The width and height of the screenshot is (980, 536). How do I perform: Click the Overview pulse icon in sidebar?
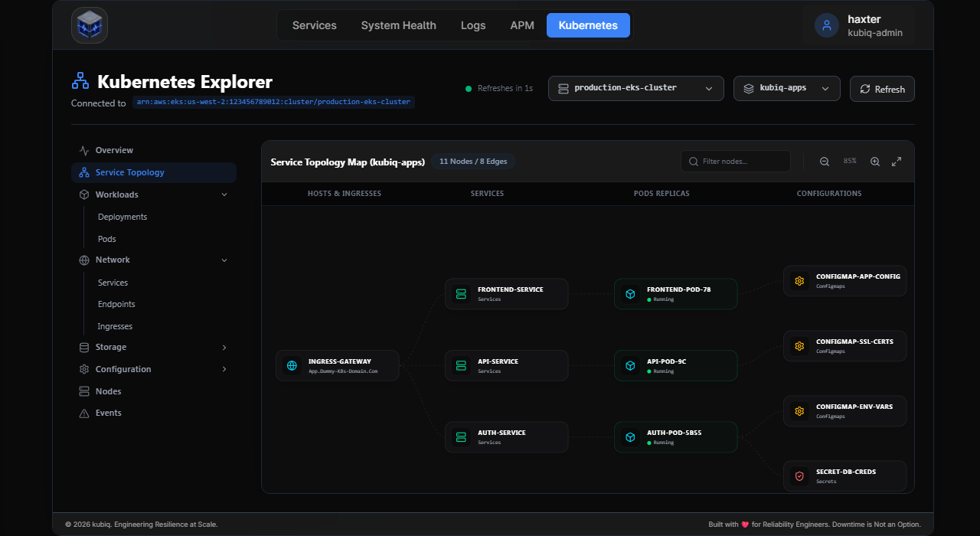click(84, 151)
